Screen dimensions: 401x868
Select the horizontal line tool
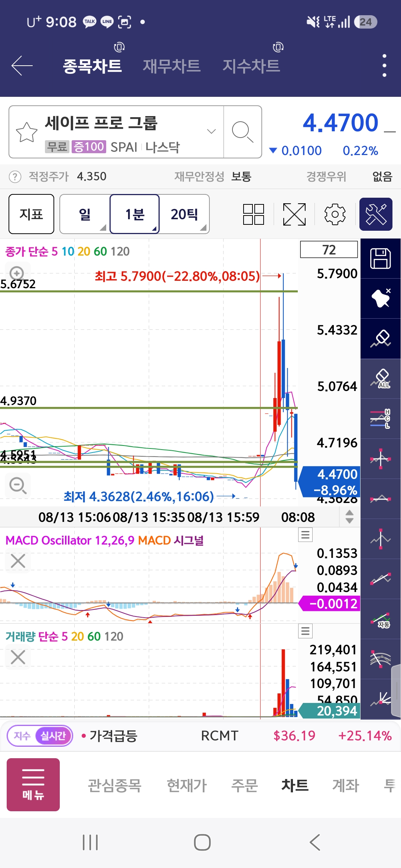pos(381,499)
